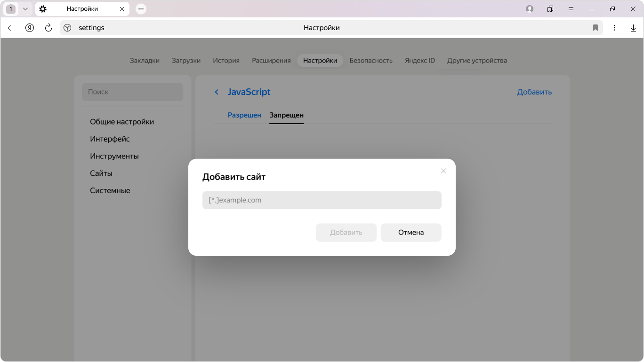Screen dimensions: 644x362
Task: Open the Yandex home icon
Action: 30,28
